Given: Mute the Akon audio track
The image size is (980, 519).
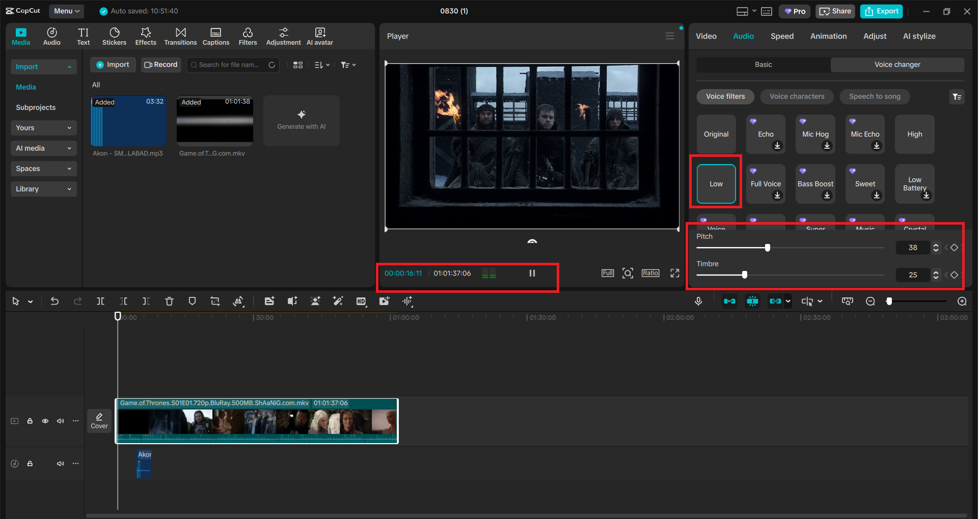Looking at the screenshot, I should [61, 464].
